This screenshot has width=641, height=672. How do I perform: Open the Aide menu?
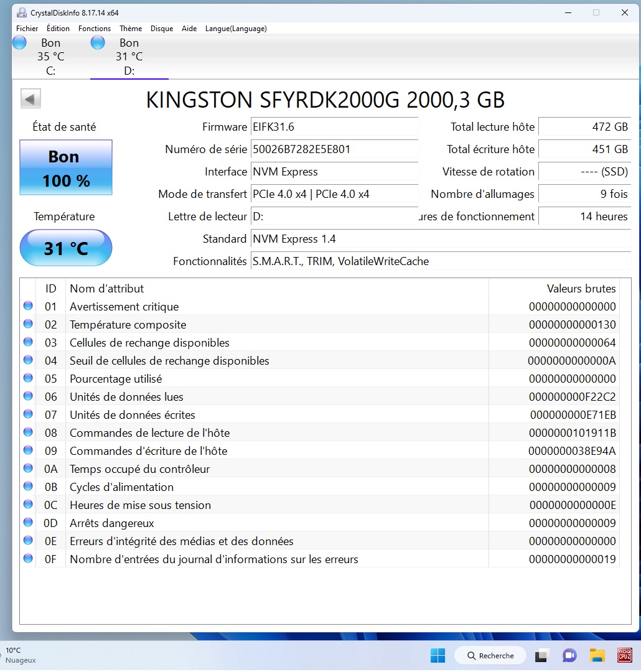[189, 28]
